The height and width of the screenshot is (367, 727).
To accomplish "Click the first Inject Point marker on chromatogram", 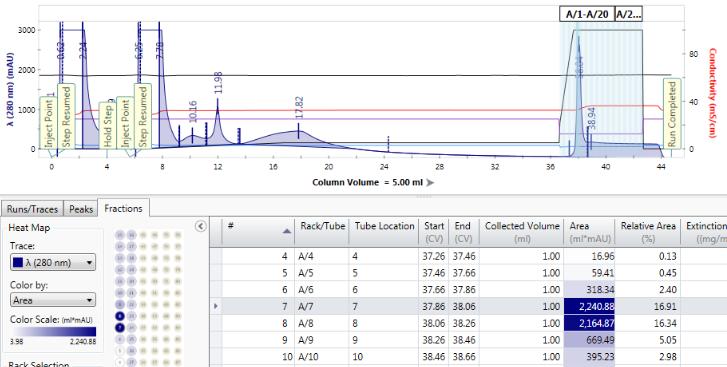I will tap(49, 123).
